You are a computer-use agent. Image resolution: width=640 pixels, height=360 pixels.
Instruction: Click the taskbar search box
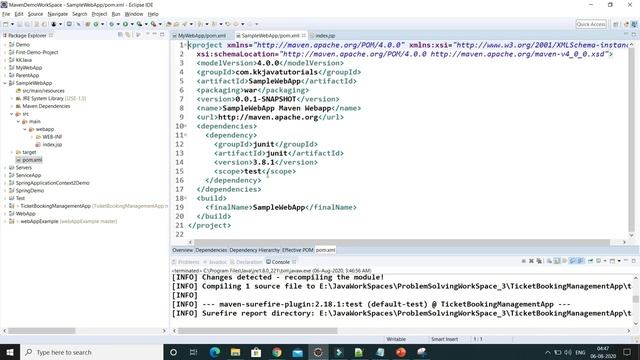pos(91,352)
